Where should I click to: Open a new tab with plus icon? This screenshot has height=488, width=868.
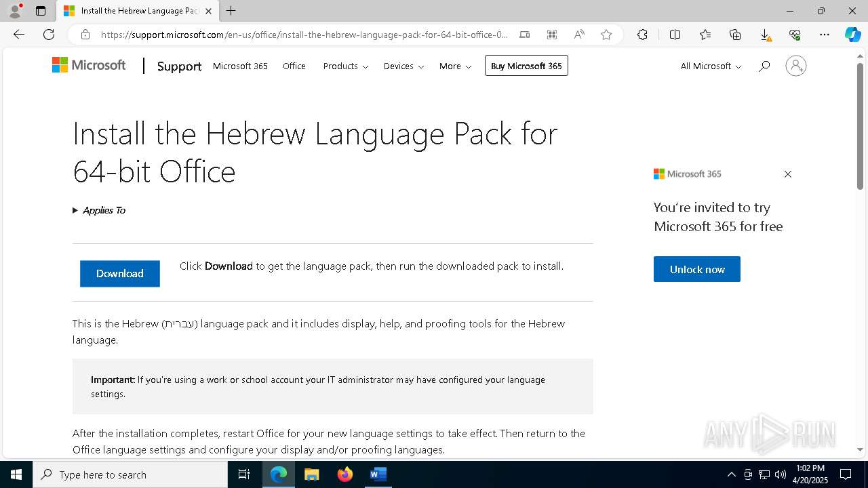click(231, 11)
